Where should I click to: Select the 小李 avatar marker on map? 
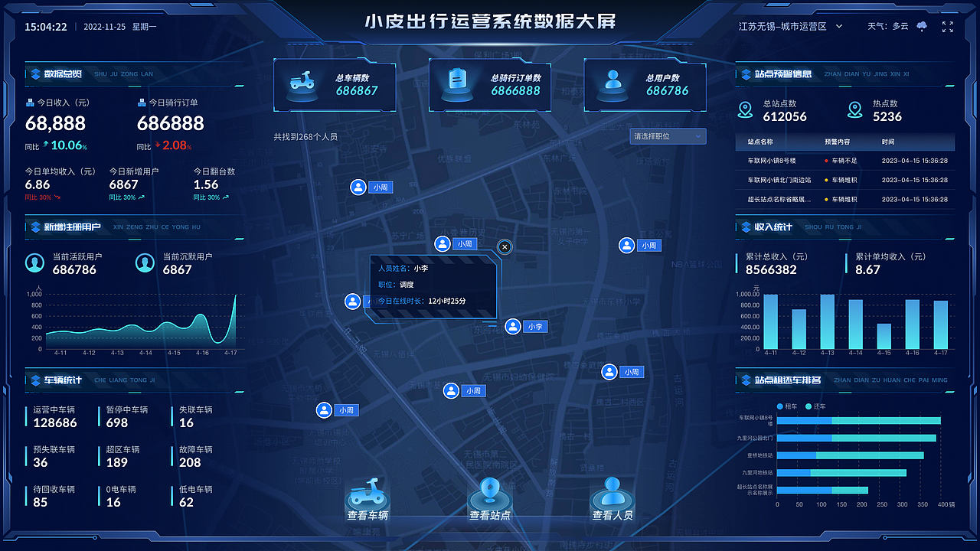(x=514, y=326)
